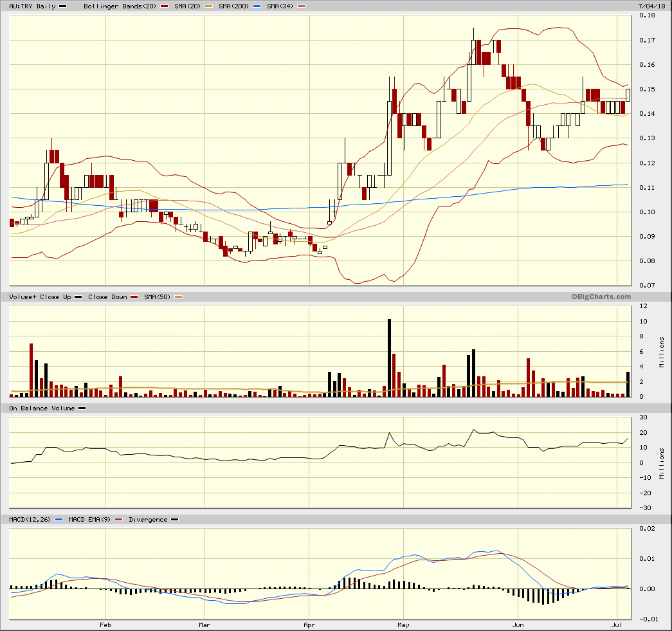This screenshot has height=631, width=672.
Task: Click the tall red volume bar in mid-January
Action: (31, 370)
